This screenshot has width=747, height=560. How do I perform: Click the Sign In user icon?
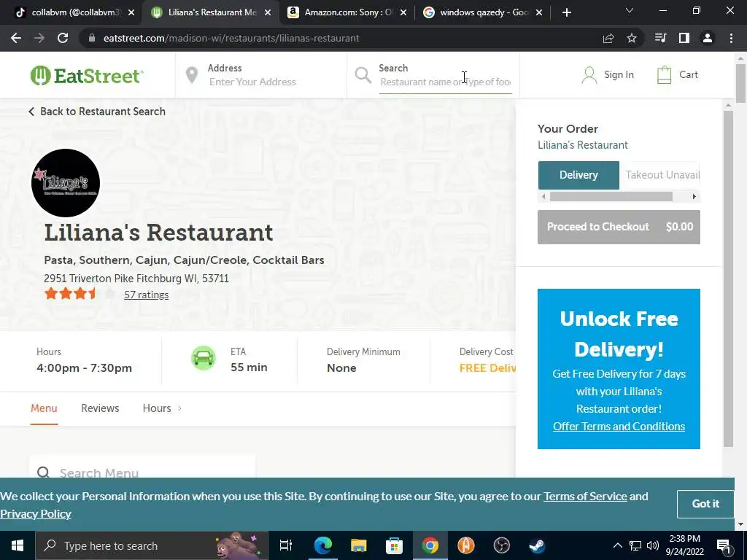tap(589, 75)
